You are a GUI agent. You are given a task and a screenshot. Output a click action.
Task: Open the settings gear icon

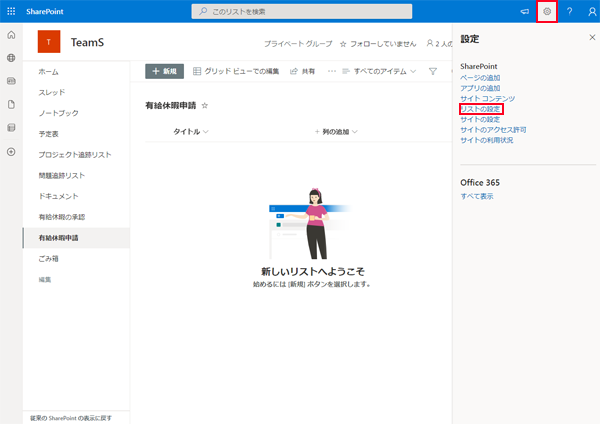tap(547, 11)
